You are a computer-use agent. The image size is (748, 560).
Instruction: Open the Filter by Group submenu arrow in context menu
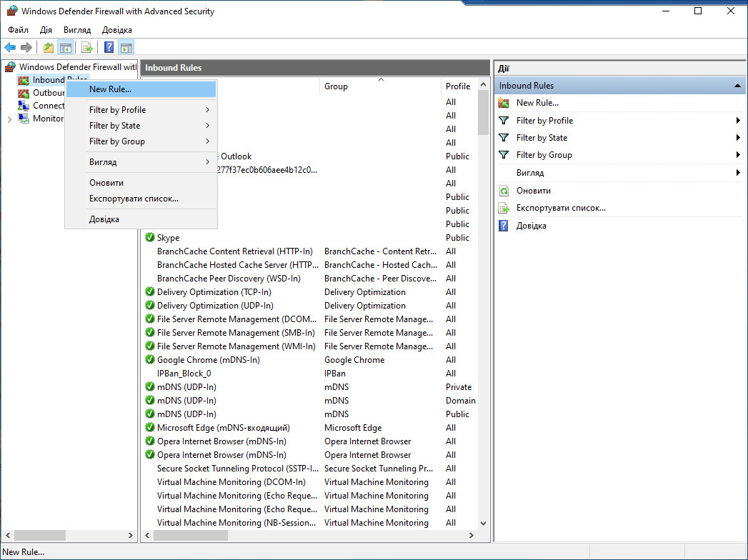207,141
